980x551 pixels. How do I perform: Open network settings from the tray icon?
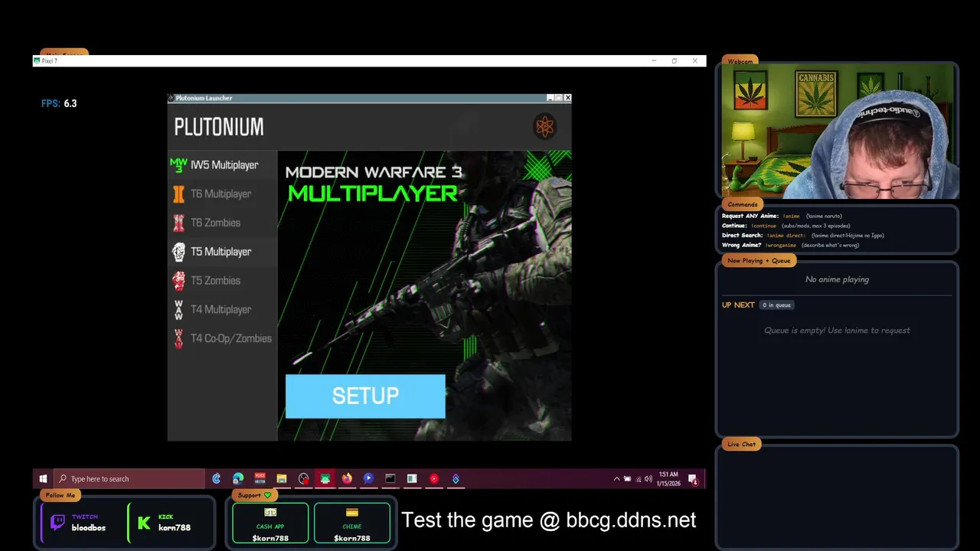[639, 479]
